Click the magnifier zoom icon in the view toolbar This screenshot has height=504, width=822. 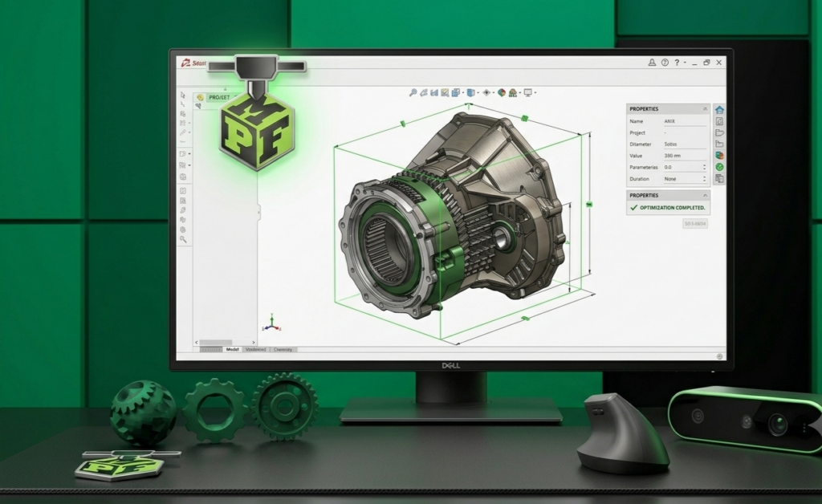click(x=413, y=93)
